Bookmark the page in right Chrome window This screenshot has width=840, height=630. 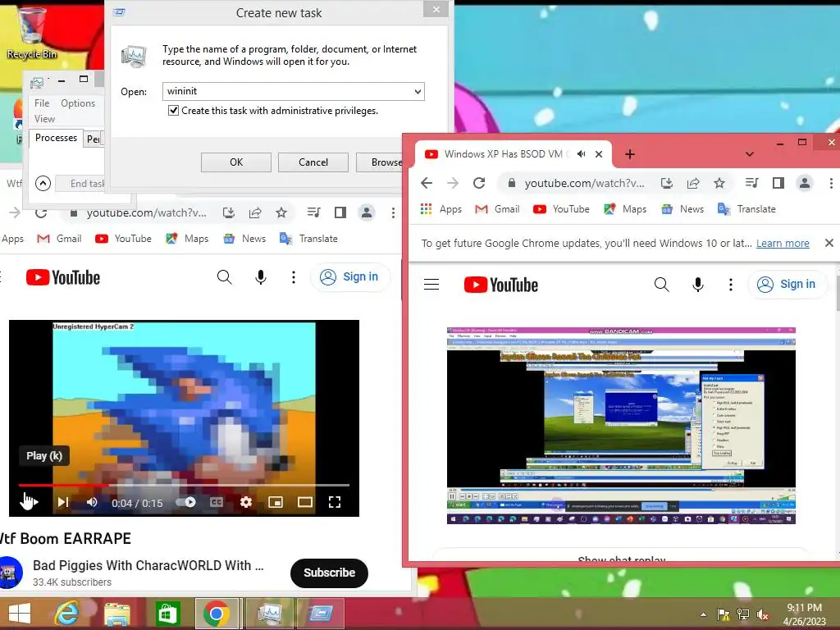719,183
